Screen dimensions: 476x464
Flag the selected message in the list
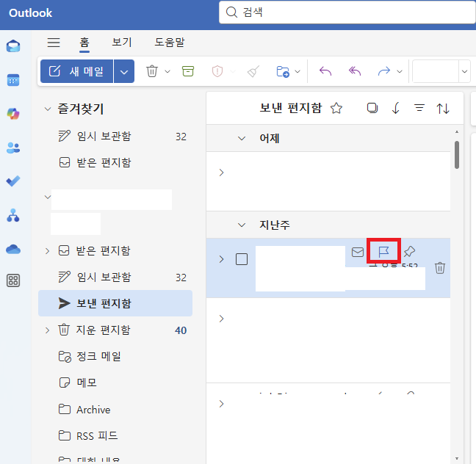tap(383, 252)
